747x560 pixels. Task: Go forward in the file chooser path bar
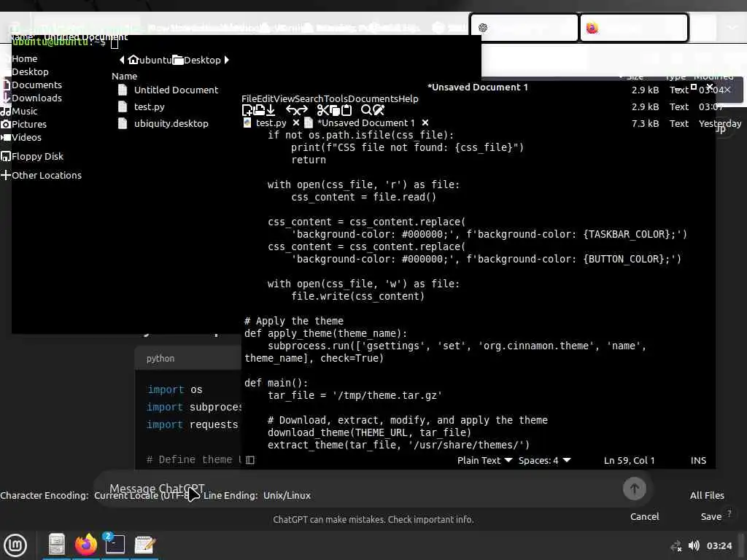coord(227,60)
